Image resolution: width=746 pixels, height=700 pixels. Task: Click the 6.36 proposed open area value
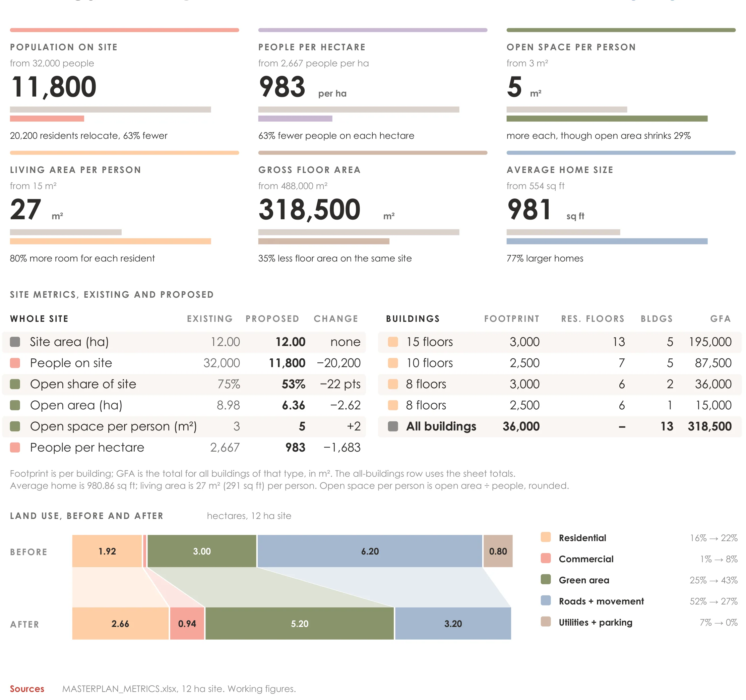pyautogui.click(x=294, y=405)
